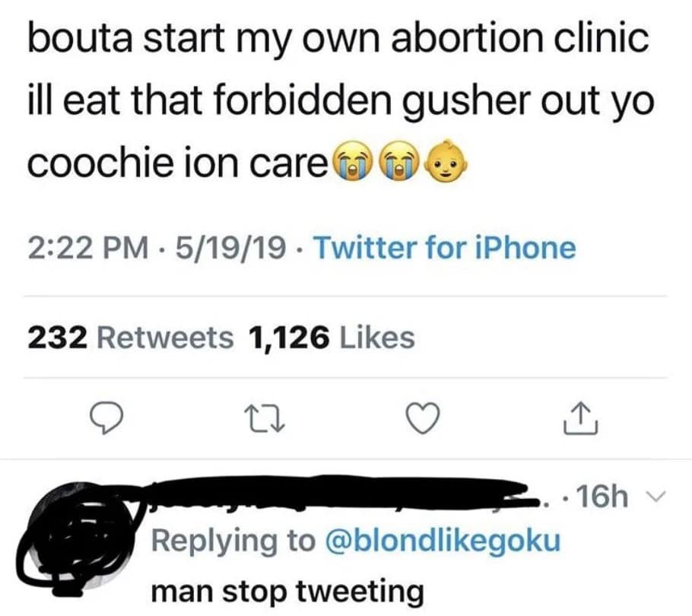Expand the chevron menu beside 16h

[653, 499]
